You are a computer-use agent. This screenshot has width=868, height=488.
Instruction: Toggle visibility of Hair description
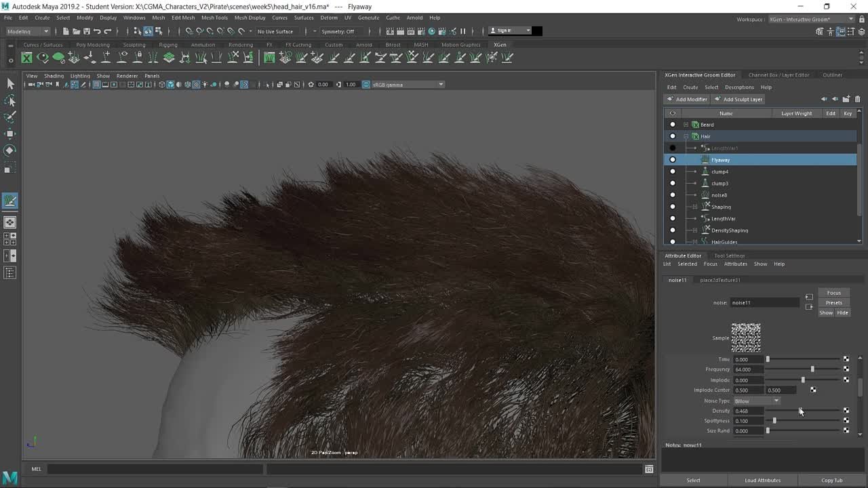coord(673,136)
